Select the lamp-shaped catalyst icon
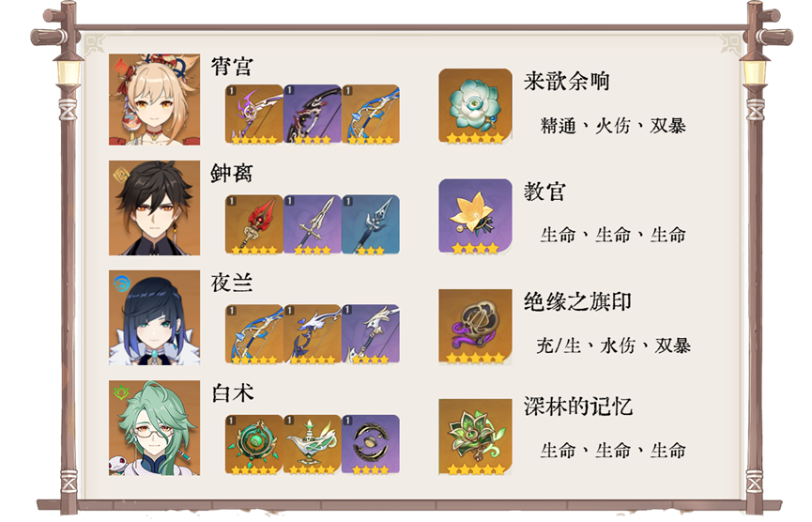The image size is (812, 522). click(x=313, y=444)
